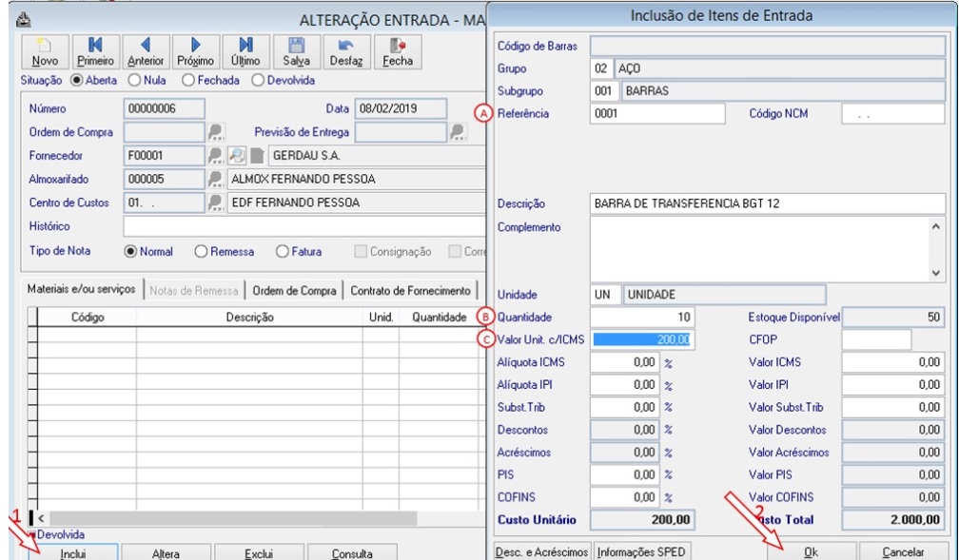Click the Código NCM field
959x560 pixels.
[x=893, y=114]
